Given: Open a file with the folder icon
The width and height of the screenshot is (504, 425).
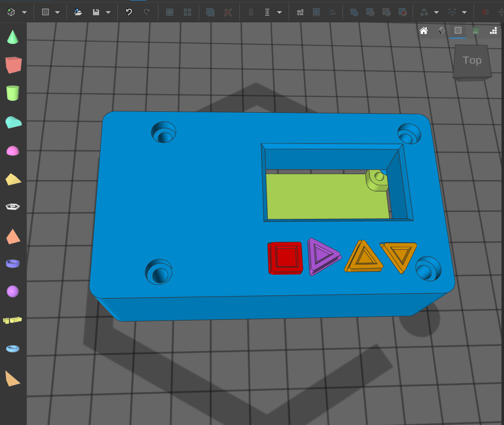Looking at the screenshot, I should (x=78, y=12).
